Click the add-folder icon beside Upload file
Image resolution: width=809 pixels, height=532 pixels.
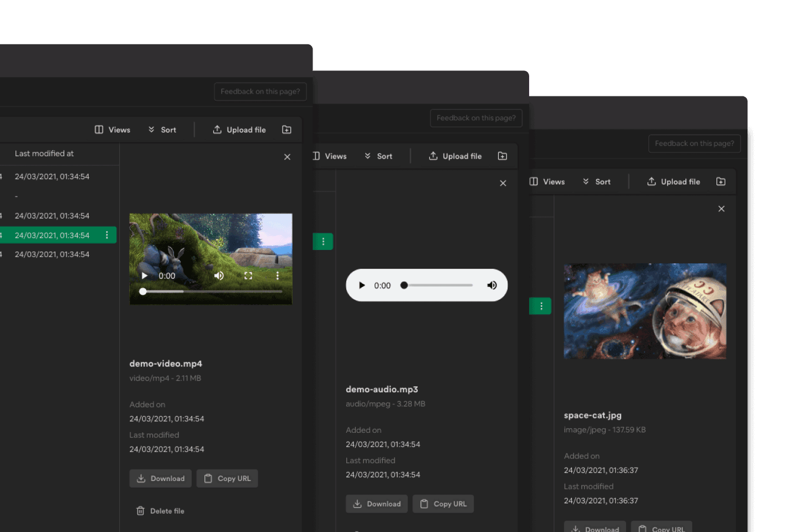point(286,129)
